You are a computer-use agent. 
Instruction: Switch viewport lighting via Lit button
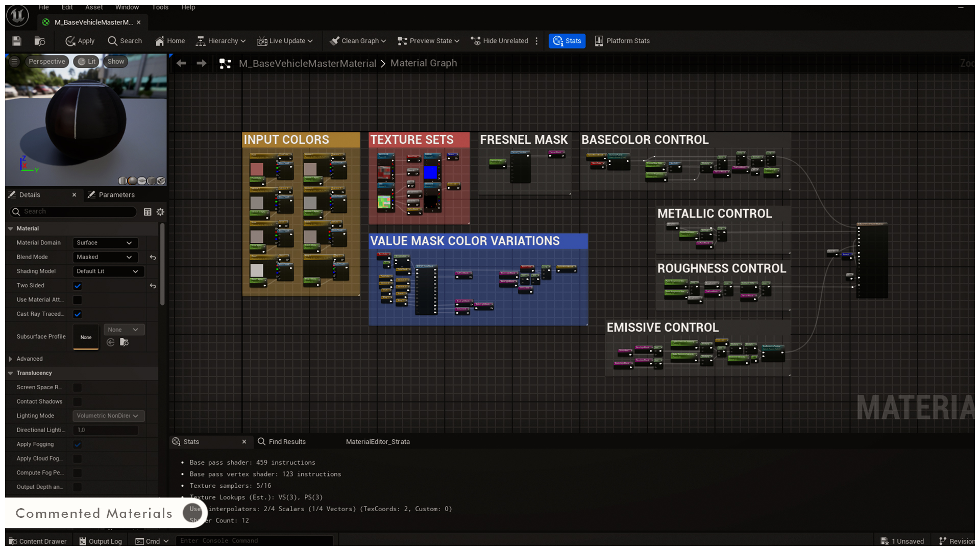pos(86,61)
